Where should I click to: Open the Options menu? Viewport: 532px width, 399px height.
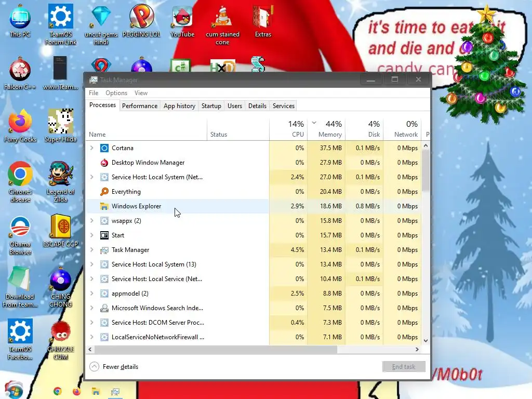point(116,93)
